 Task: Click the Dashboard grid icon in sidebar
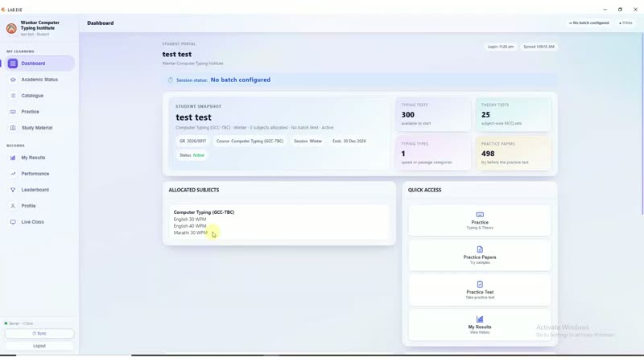(13, 64)
